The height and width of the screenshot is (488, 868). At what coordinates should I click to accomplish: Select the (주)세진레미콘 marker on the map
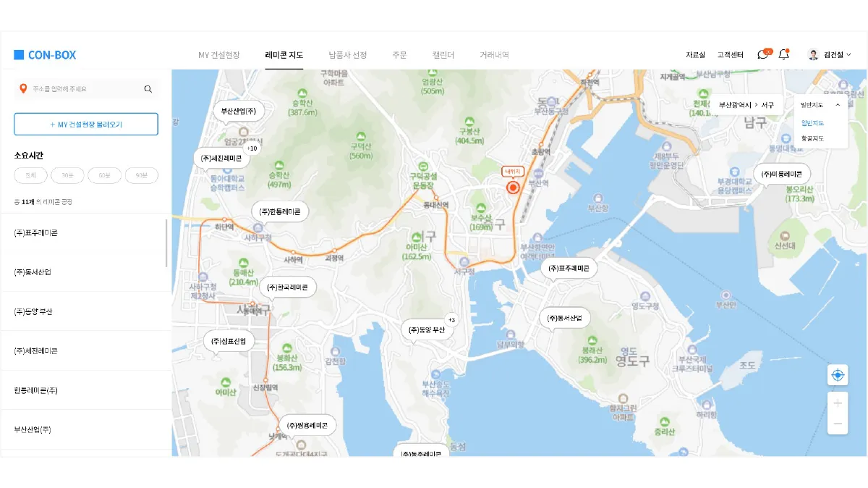click(x=222, y=158)
